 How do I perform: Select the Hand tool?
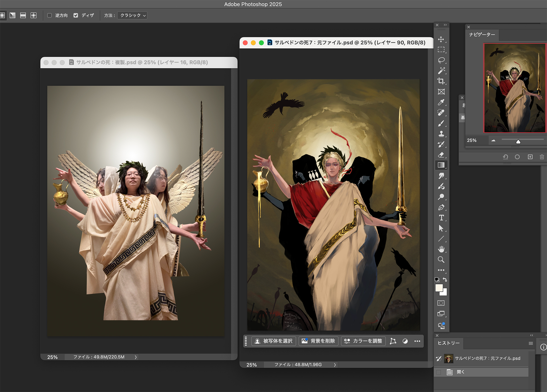pyautogui.click(x=441, y=249)
